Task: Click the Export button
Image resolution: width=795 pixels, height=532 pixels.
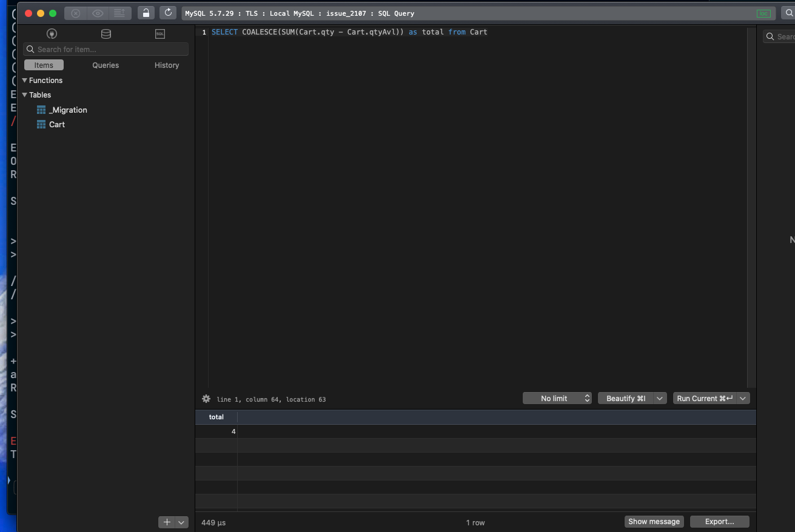Action: (x=719, y=521)
